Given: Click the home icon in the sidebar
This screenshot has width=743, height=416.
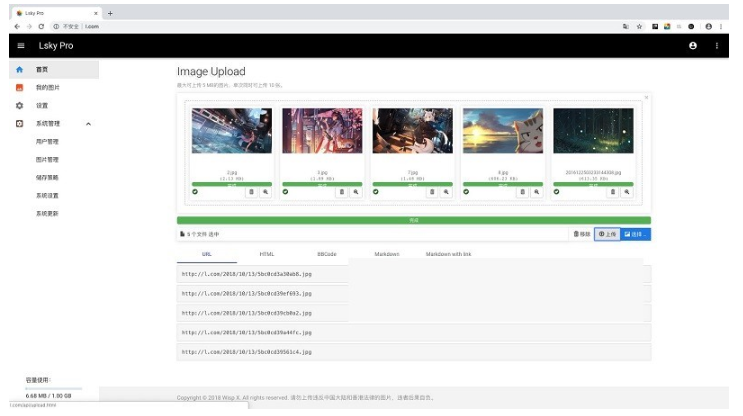Looking at the screenshot, I should (x=19, y=70).
